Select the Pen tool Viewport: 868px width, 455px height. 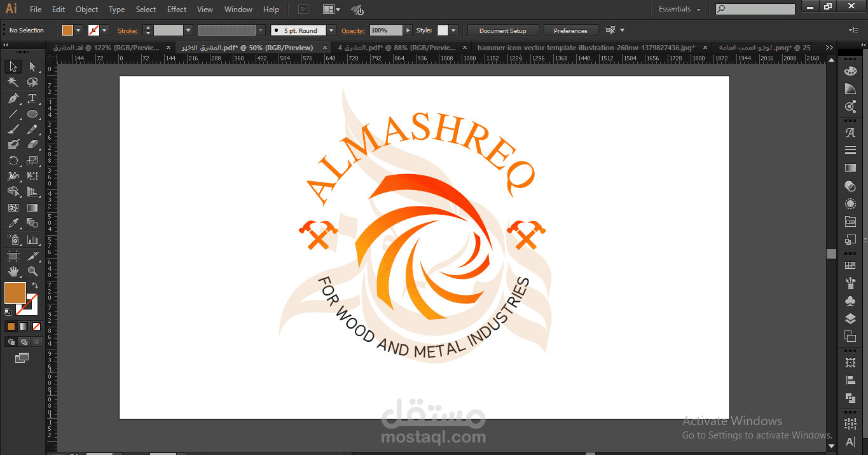pyautogui.click(x=13, y=98)
